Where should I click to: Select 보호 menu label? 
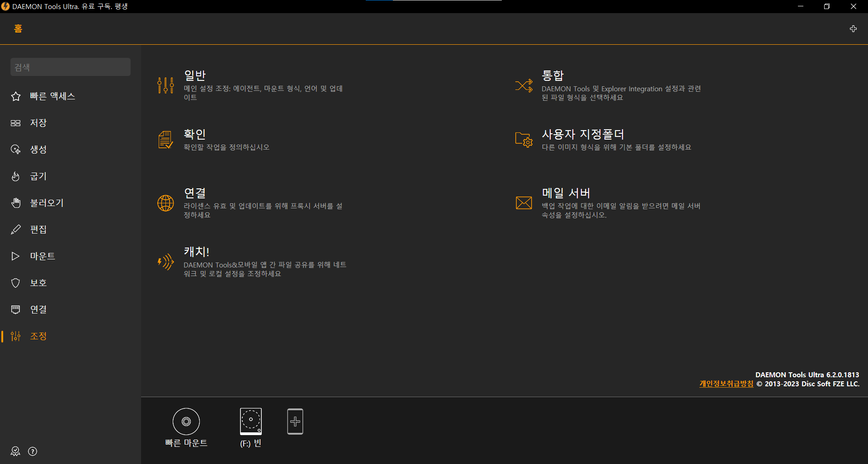pyautogui.click(x=38, y=283)
